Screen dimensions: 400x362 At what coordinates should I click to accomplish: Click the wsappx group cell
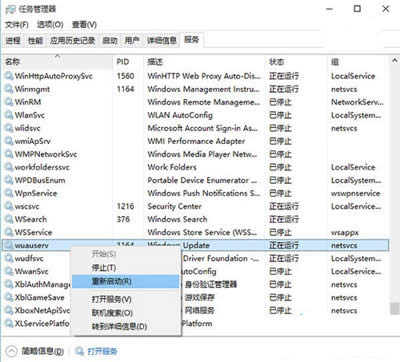345,233
